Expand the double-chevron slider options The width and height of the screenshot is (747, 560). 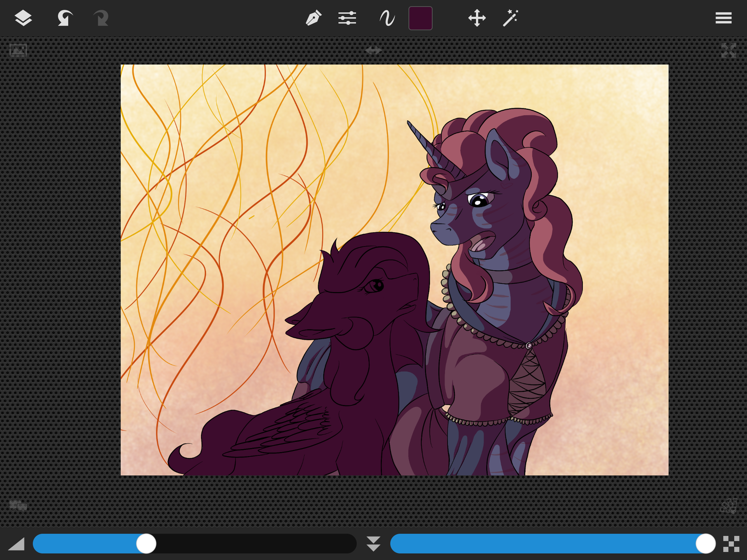tap(373, 544)
